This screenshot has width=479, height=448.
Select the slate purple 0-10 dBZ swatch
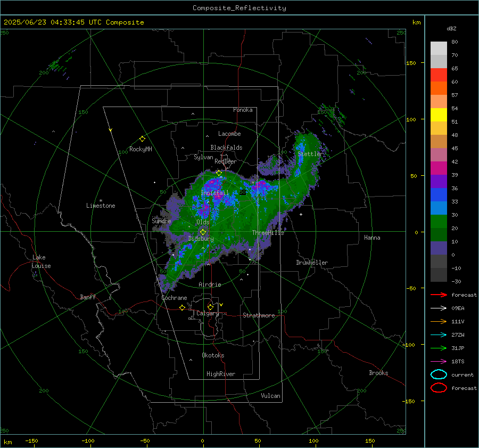[x=439, y=248]
